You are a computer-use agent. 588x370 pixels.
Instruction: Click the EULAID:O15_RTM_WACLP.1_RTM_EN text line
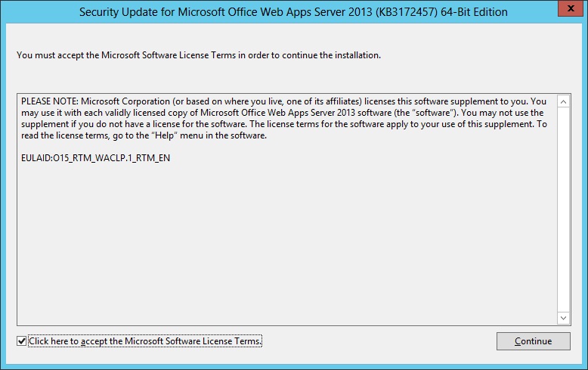click(x=96, y=158)
